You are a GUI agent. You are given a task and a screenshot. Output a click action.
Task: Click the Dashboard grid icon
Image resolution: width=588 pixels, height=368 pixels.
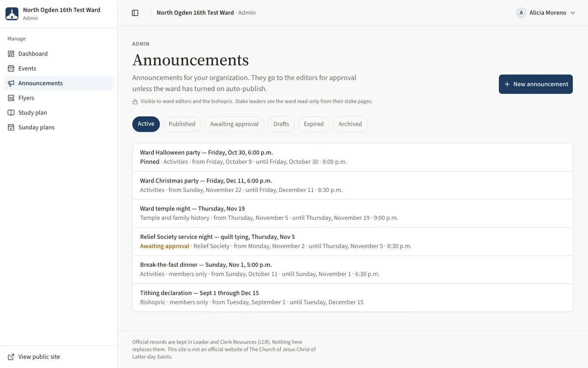pyautogui.click(x=11, y=54)
